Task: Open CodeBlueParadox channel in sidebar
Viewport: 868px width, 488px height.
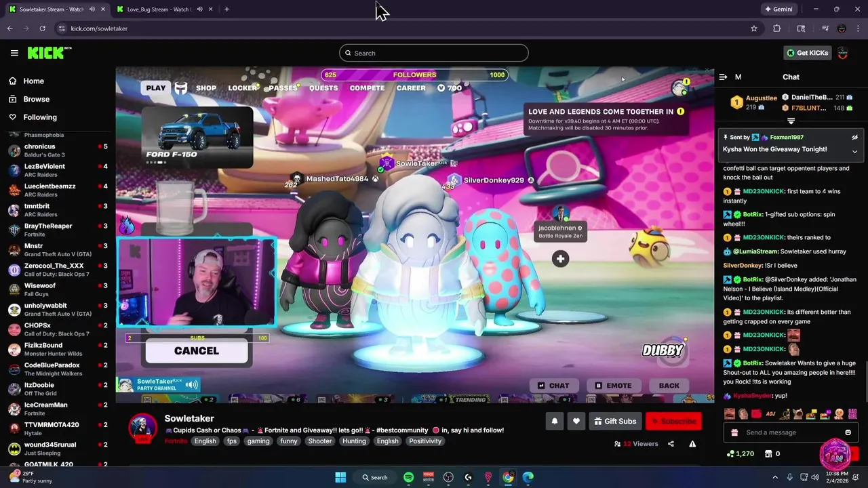Action: point(58,369)
